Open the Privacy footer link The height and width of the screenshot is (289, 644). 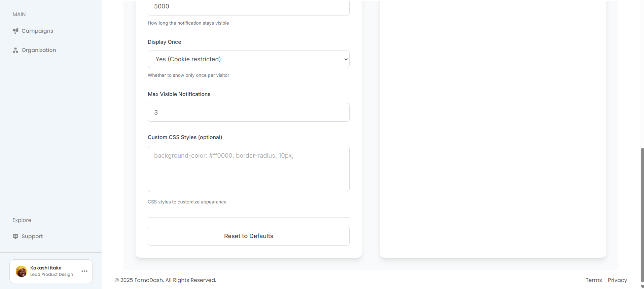point(617,280)
